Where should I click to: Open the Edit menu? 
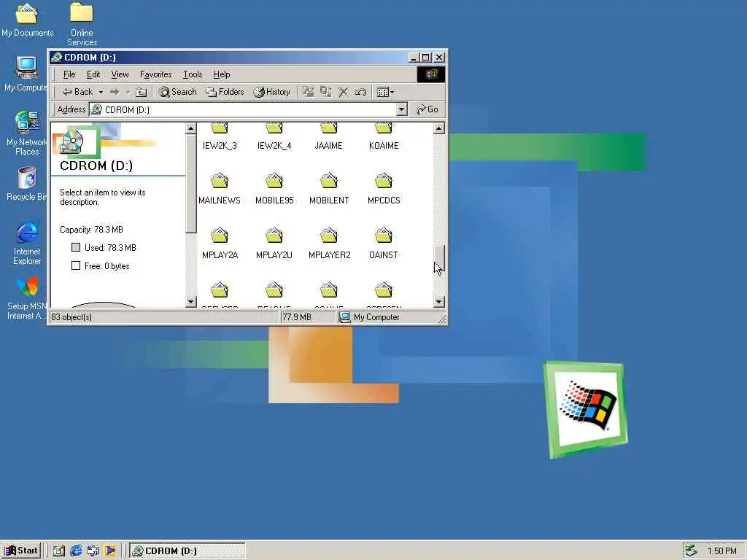(x=93, y=74)
